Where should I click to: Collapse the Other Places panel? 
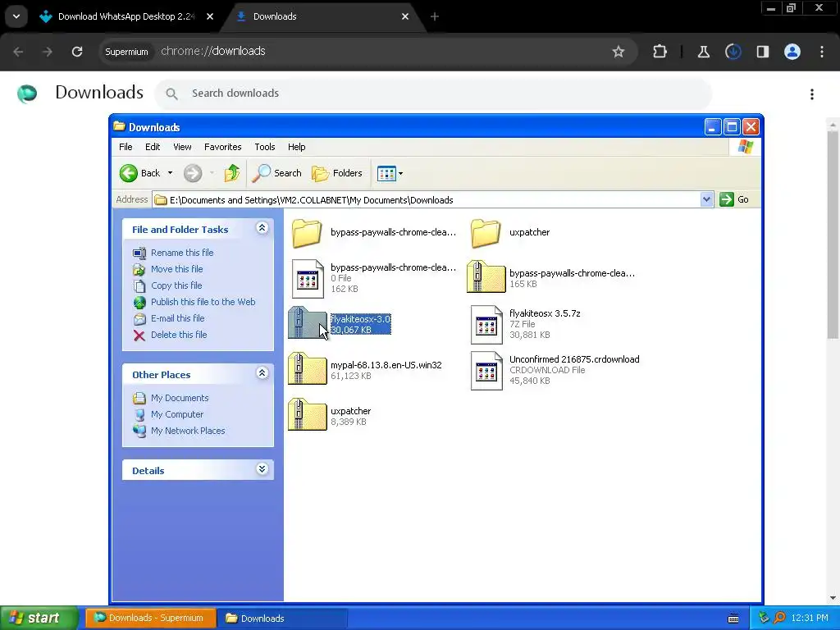tap(262, 373)
